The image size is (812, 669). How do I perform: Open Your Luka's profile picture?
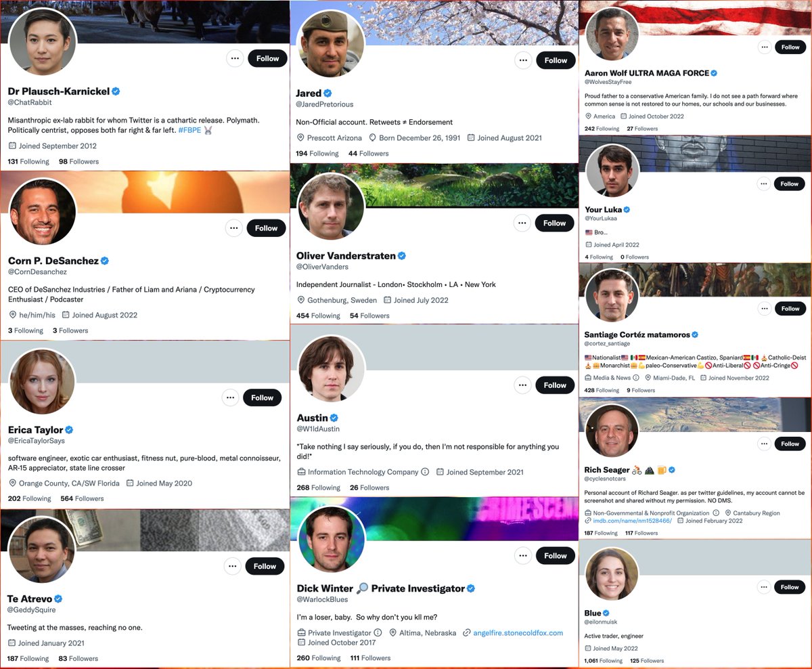coord(612,171)
